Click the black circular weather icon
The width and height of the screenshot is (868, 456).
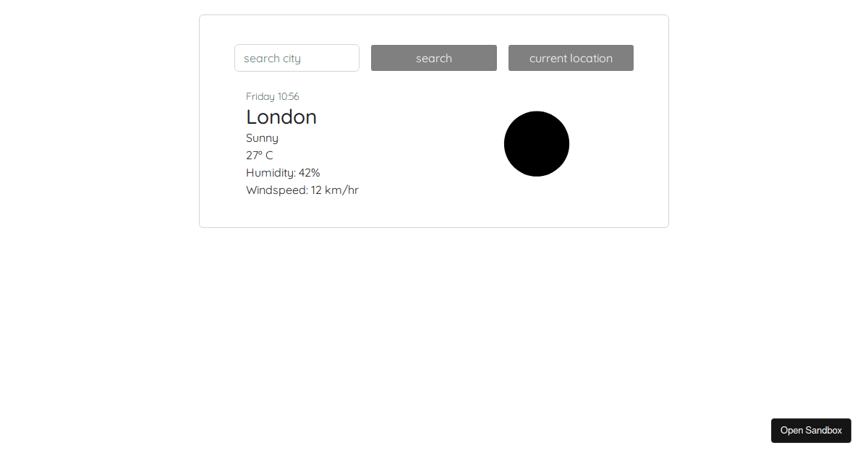coord(537,143)
